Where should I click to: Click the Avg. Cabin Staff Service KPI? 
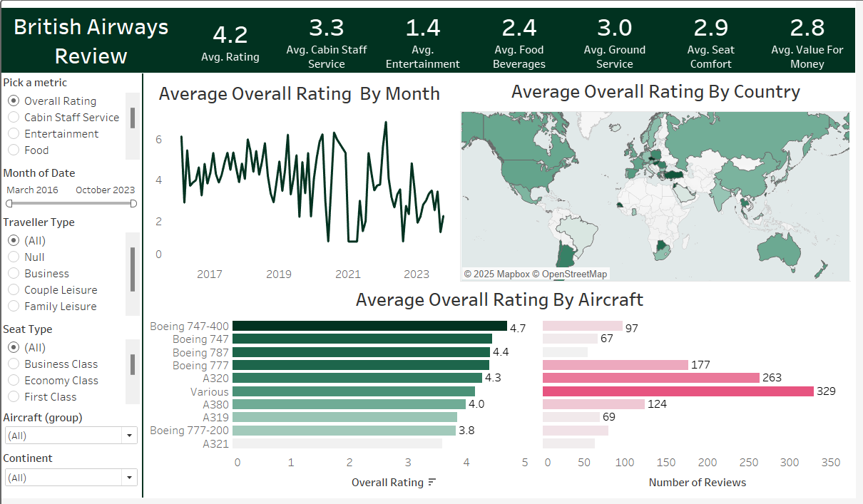327,42
